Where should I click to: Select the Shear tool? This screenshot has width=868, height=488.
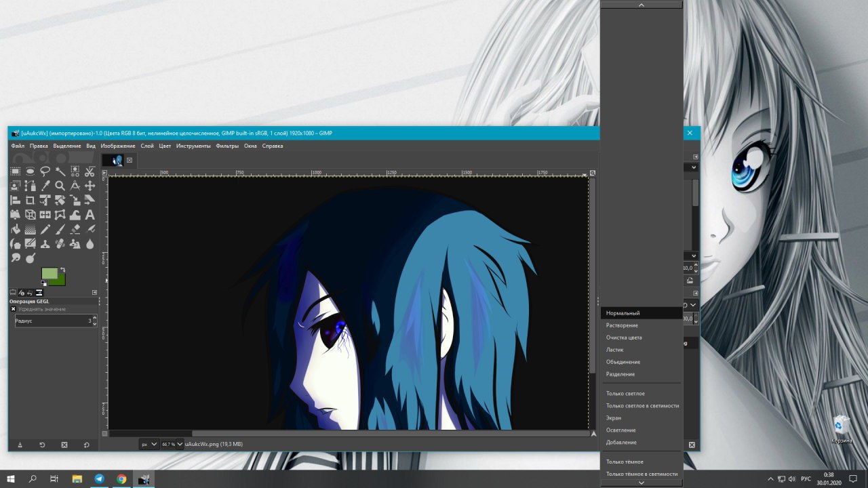90,200
